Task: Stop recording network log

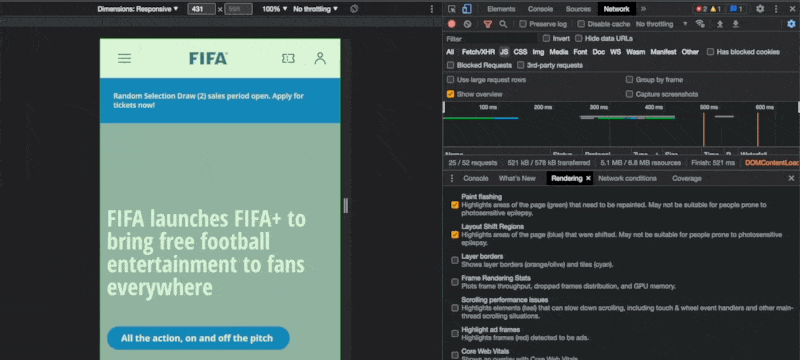Action: [x=452, y=24]
